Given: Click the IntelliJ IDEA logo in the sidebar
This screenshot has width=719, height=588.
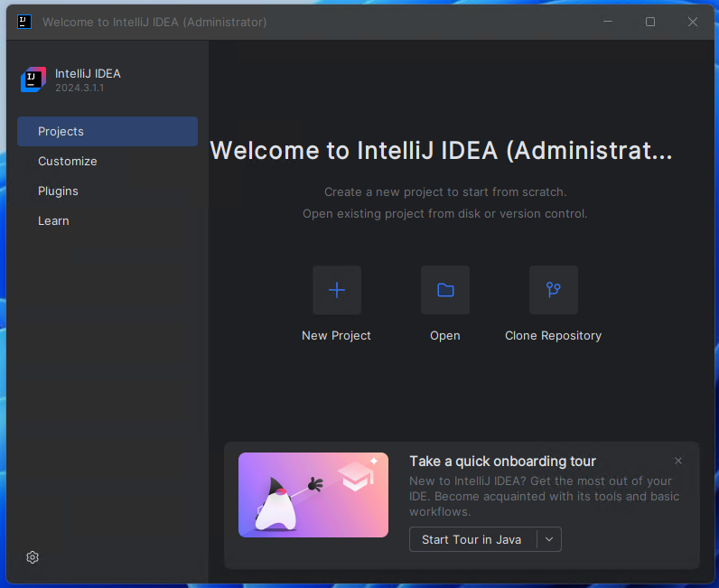Looking at the screenshot, I should click(33, 79).
